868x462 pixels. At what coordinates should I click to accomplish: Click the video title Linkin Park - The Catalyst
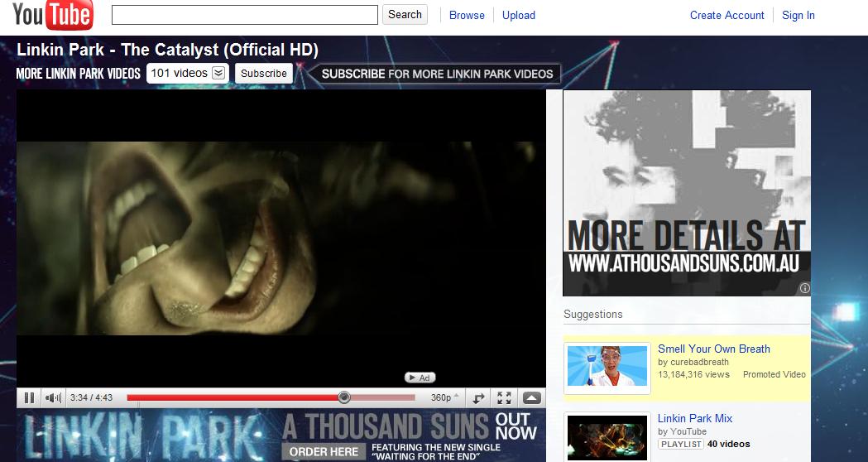(167, 50)
